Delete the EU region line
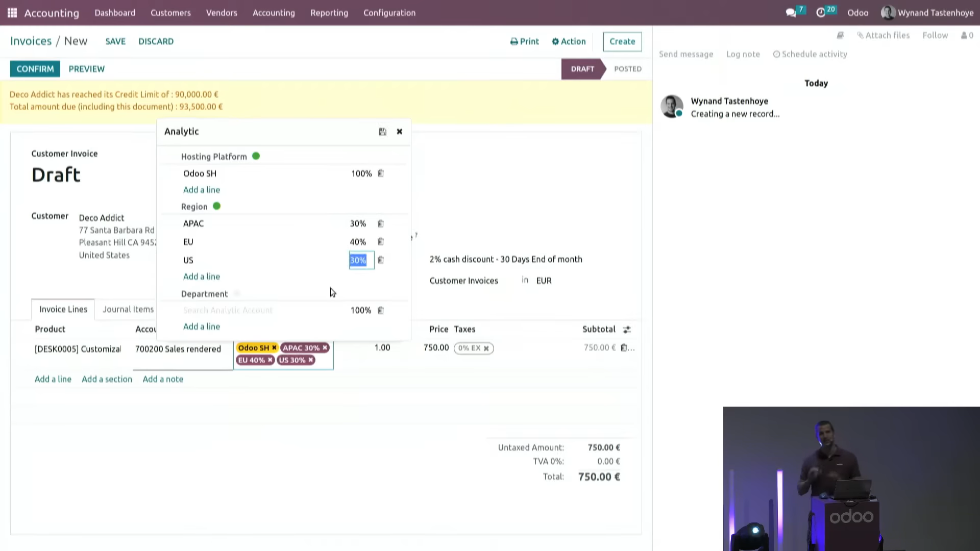This screenshot has width=980, height=551. (x=381, y=242)
